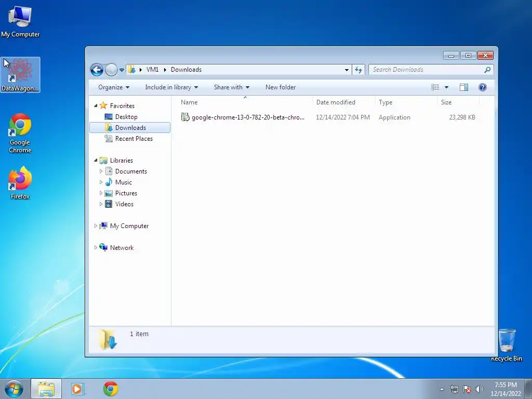The image size is (532, 399).
Task: Open the Share with menu
Action: pos(231,87)
